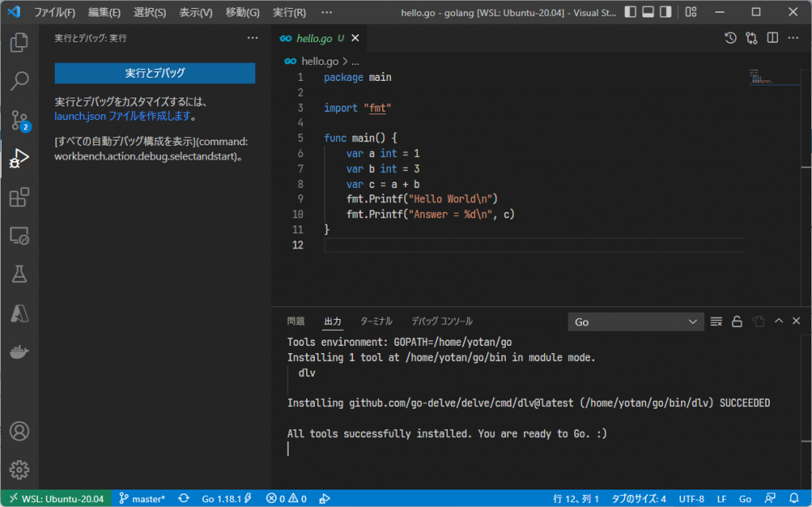Open the Extensions view
812x507 pixels.
point(19,197)
